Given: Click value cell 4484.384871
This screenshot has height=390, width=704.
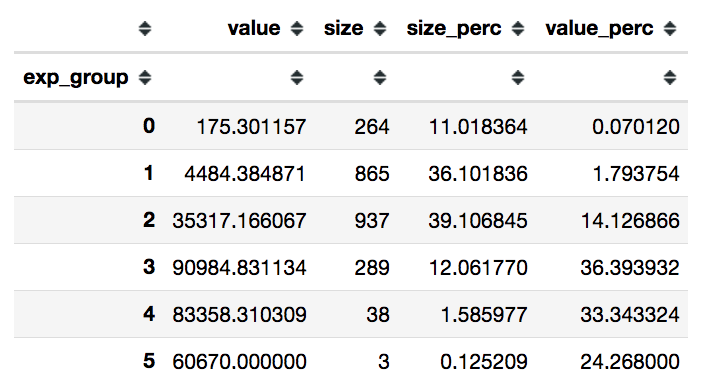Looking at the screenshot, I should [245, 174].
